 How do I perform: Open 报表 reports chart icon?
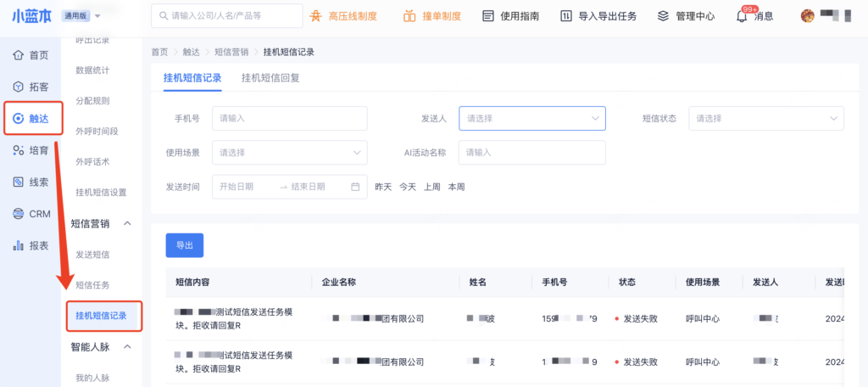pyautogui.click(x=18, y=245)
